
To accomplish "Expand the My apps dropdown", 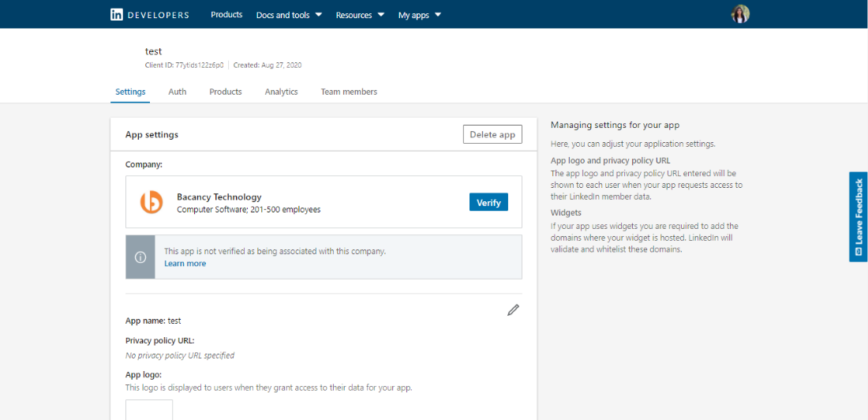I will pos(420,15).
